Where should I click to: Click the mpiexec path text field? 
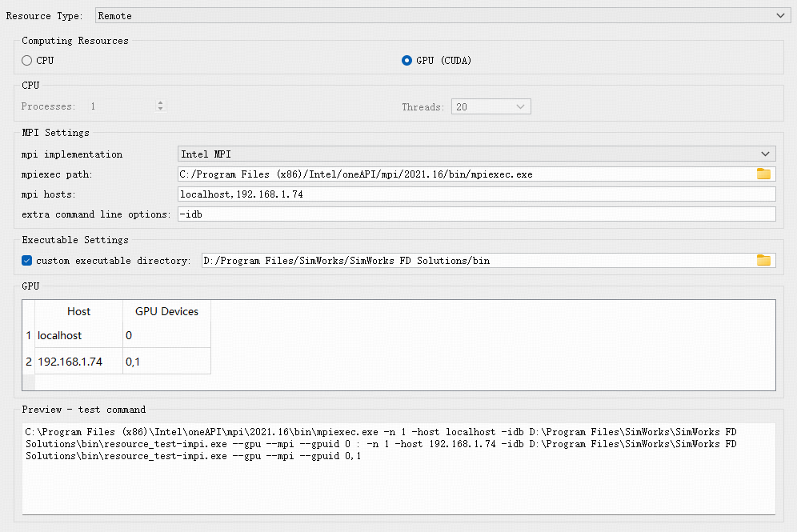(x=464, y=174)
